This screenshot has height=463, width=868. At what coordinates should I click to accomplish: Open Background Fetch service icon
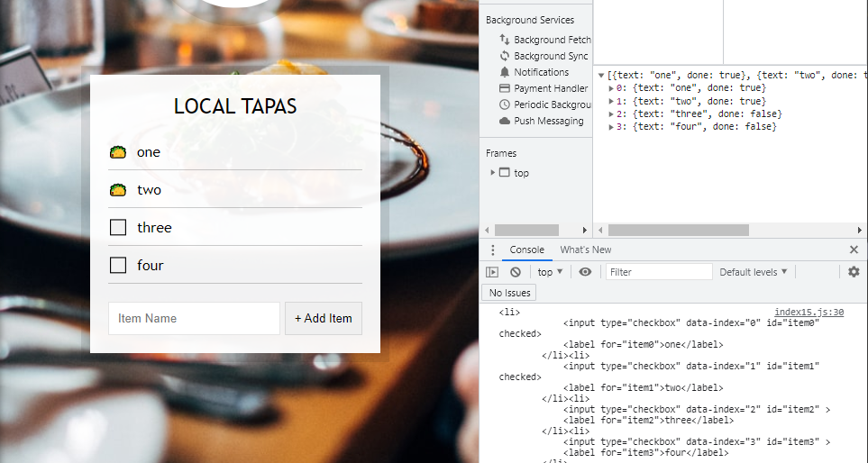click(504, 40)
